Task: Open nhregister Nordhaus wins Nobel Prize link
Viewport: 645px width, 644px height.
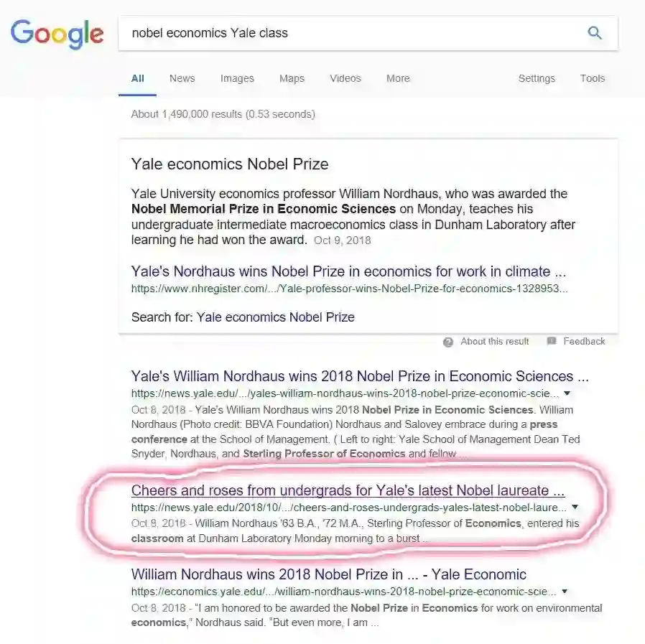Action: 348,271
